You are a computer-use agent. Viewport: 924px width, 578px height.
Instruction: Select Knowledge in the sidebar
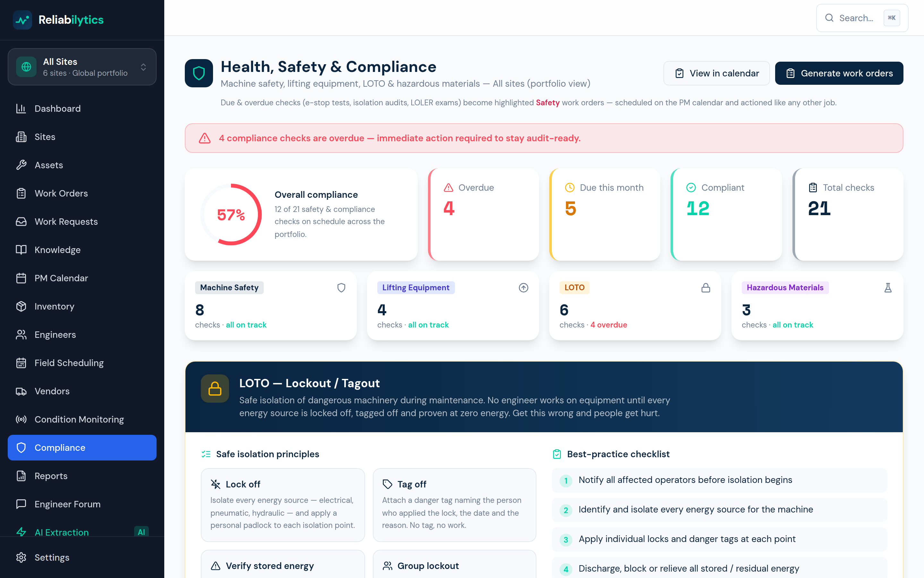[82, 250]
